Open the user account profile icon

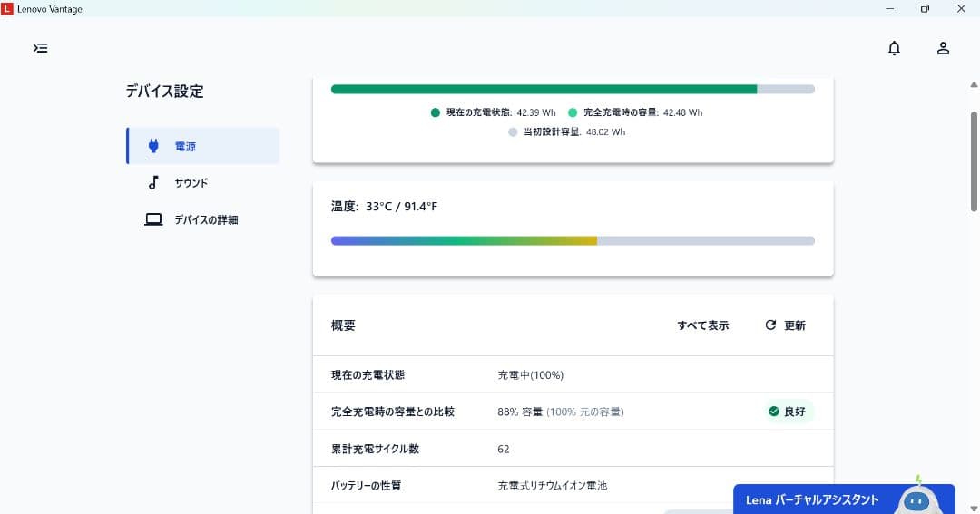(943, 48)
